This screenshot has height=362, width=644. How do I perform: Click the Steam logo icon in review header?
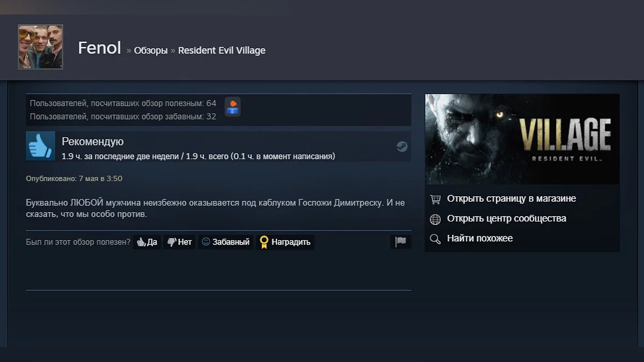[402, 146]
